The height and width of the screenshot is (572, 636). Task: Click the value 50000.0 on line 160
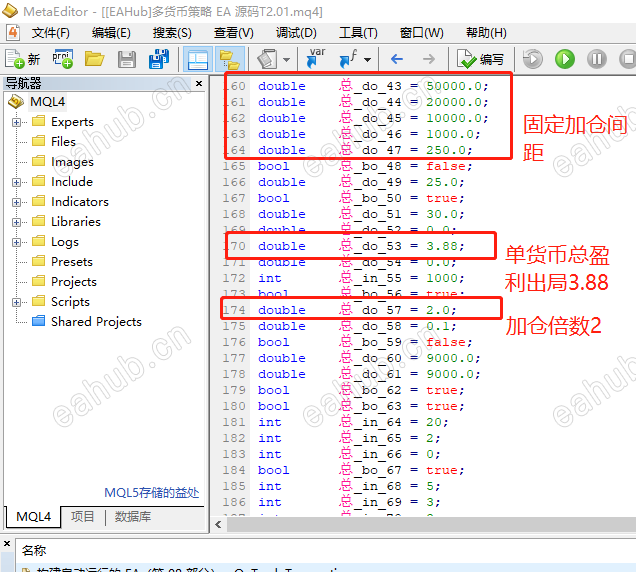(x=454, y=86)
